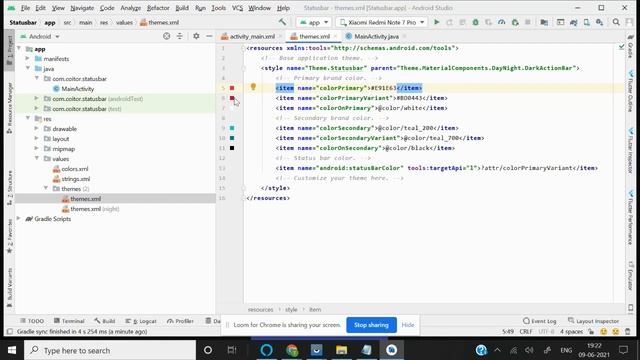640x360 pixels.
Task: Open the Build Variants side panel
Action: click(9, 287)
